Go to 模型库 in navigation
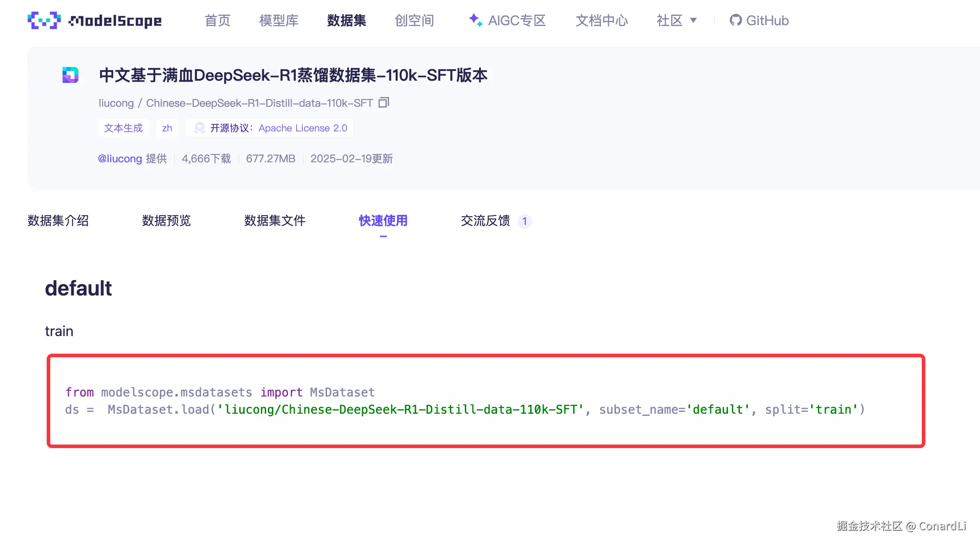980x546 pixels. pyautogui.click(x=279, y=20)
